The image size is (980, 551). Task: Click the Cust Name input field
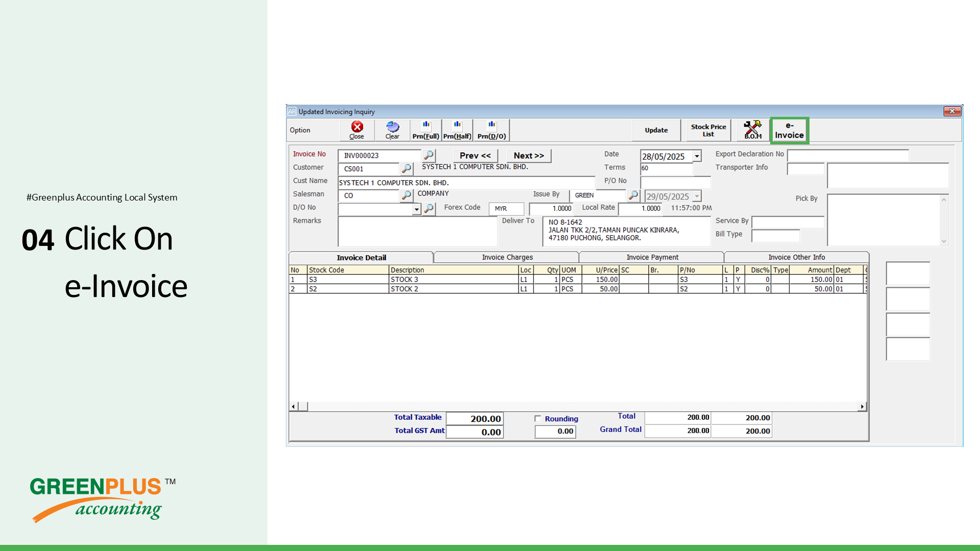pos(467,183)
